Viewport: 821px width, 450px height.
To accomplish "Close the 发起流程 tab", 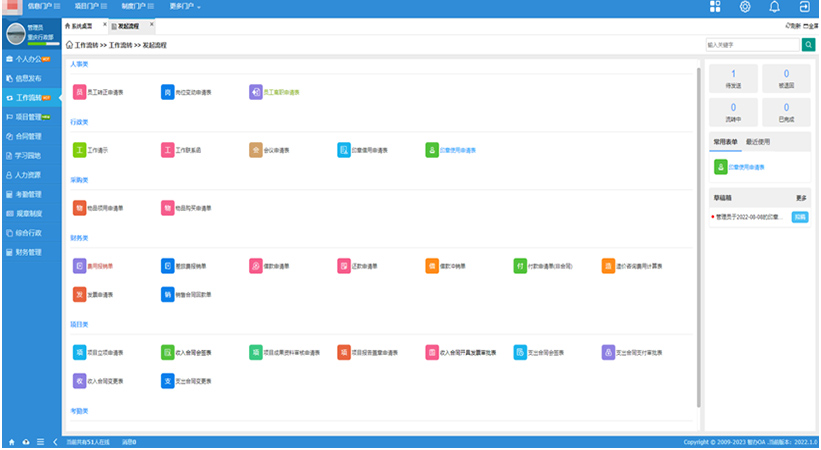I will (152, 24).
